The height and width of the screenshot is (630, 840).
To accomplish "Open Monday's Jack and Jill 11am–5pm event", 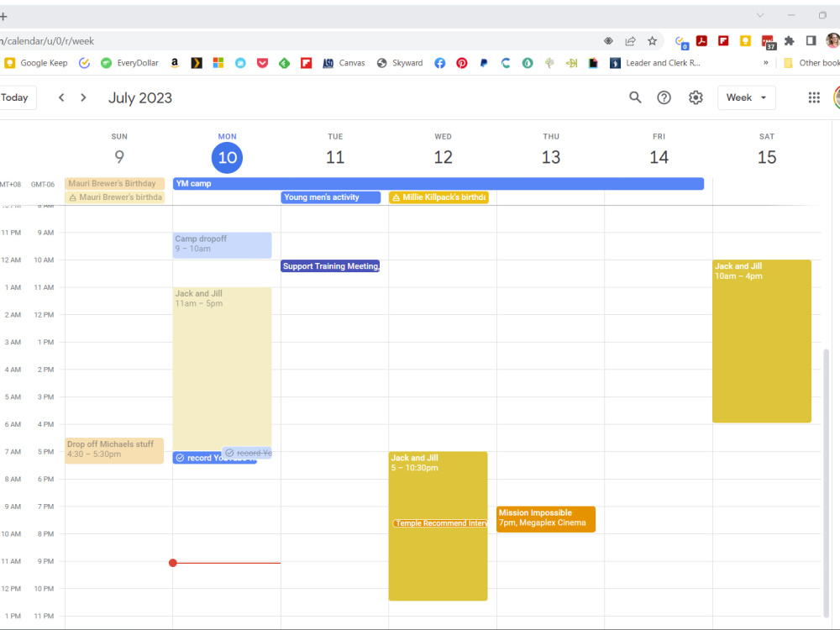I will click(x=223, y=369).
